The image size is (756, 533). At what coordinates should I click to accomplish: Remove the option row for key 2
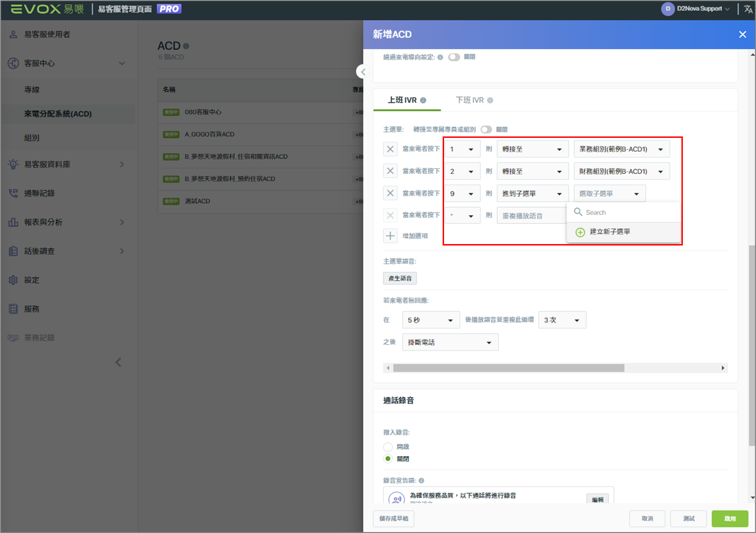(390, 171)
